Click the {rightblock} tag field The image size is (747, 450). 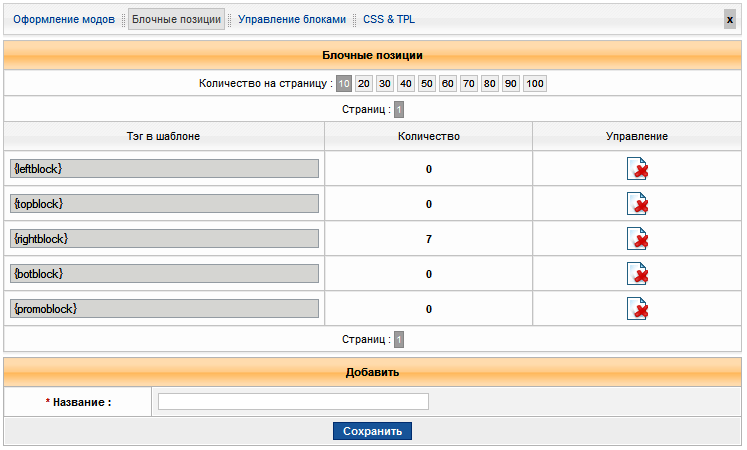(164, 239)
